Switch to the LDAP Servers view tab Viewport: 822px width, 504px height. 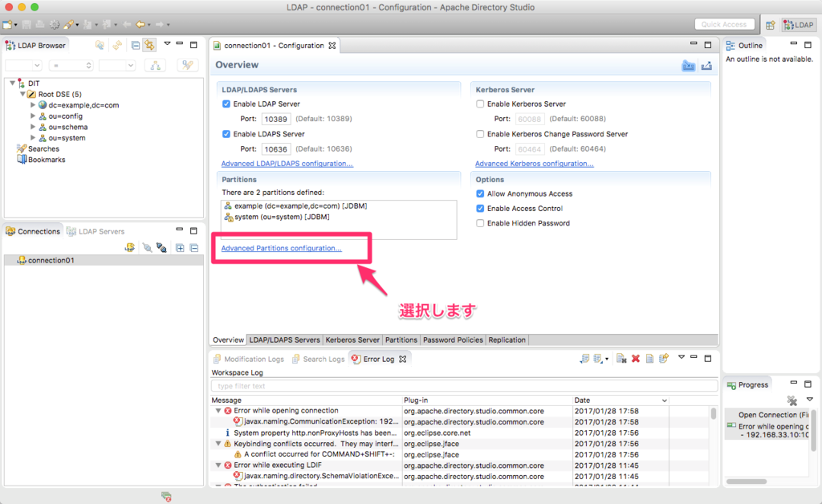[96, 232]
